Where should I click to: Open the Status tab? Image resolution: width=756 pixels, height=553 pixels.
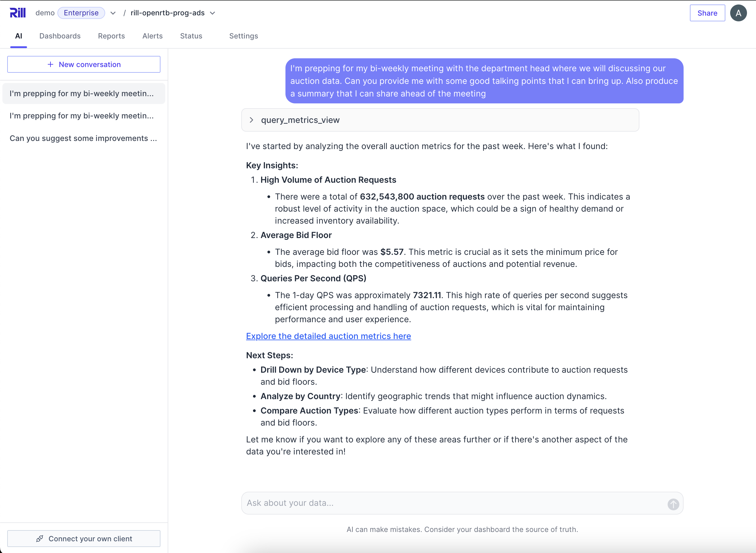click(x=191, y=36)
